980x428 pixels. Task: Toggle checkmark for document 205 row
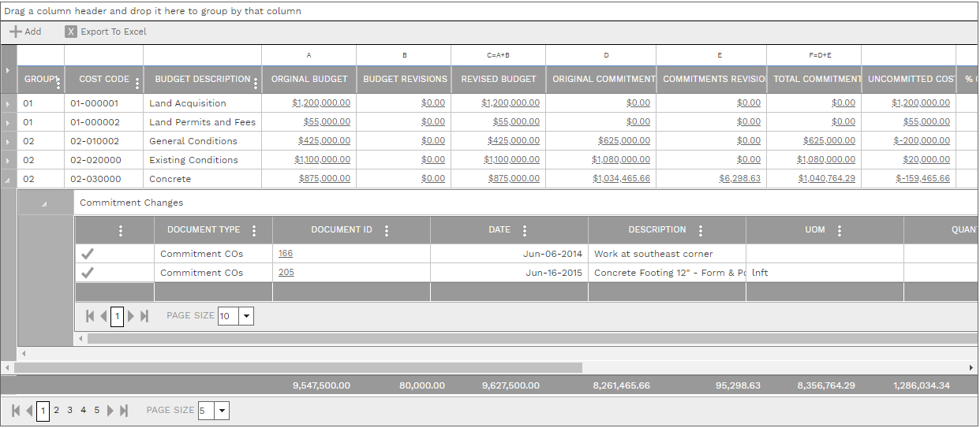(88, 273)
